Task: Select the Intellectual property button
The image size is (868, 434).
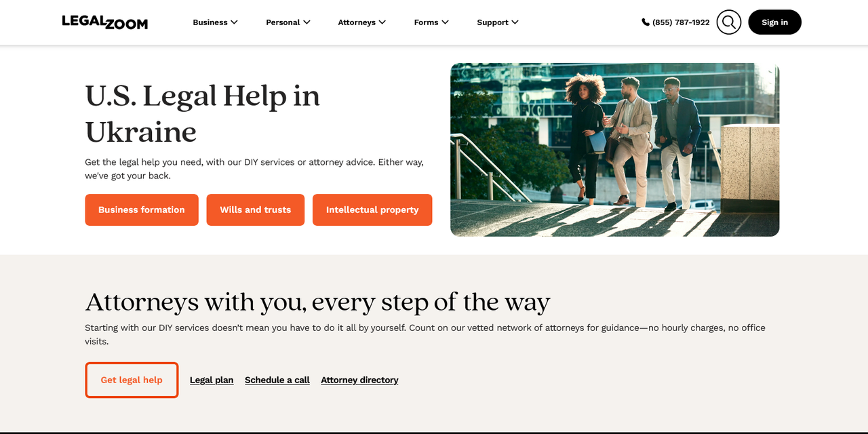Action: [x=372, y=210]
